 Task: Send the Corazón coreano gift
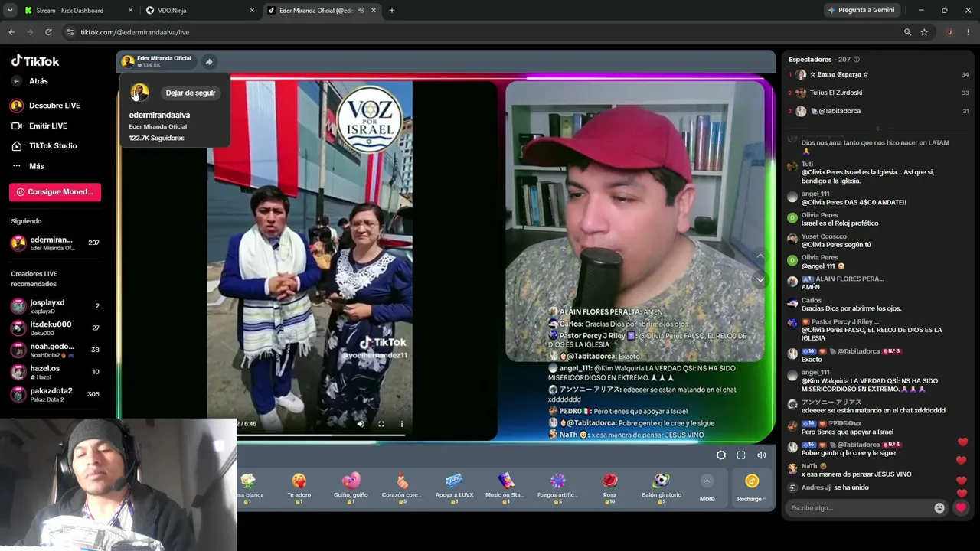pyautogui.click(x=402, y=487)
